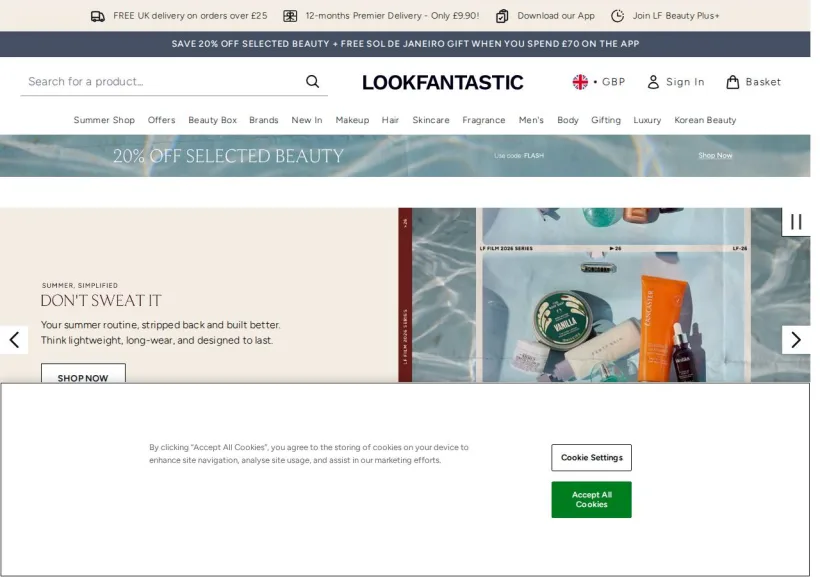The height and width of the screenshot is (577, 820).
Task: Click the delivery truck icon in top bar
Action: [x=98, y=16]
